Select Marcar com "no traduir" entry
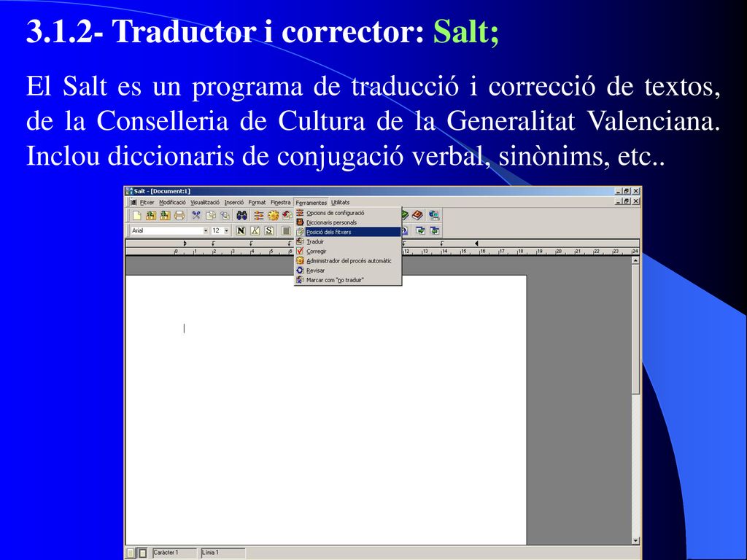 348,280
